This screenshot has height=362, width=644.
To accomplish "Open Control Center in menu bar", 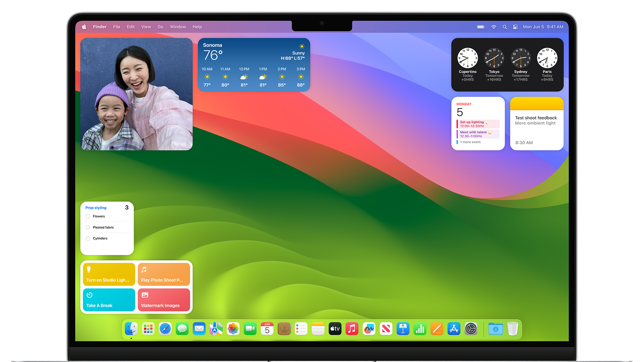I will (515, 27).
